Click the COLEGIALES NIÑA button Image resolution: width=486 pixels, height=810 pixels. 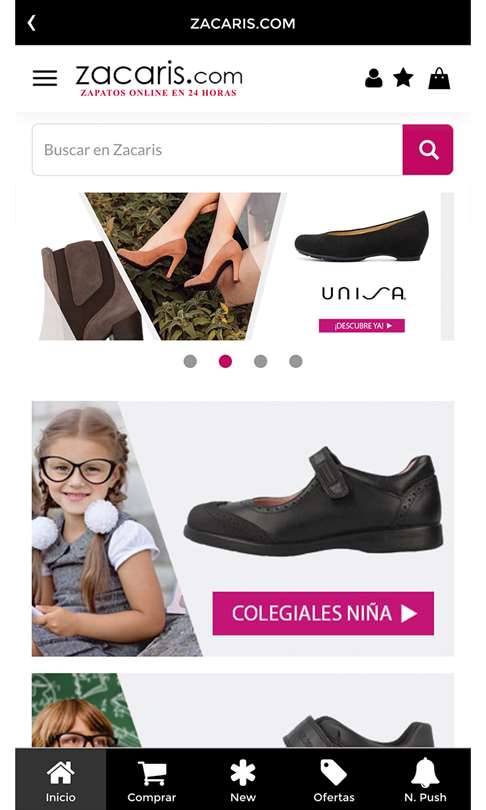point(323,613)
